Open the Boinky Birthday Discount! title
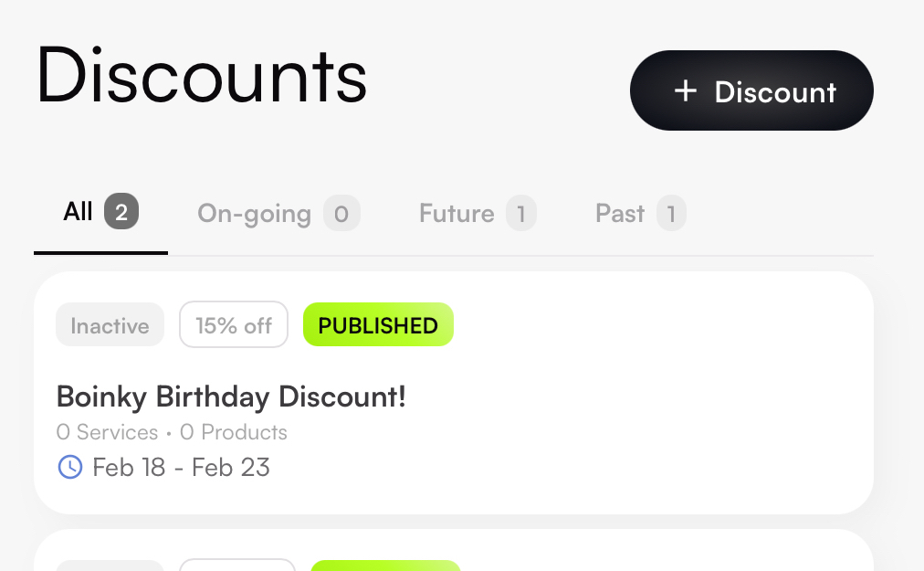The height and width of the screenshot is (571, 924). point(231,397)
